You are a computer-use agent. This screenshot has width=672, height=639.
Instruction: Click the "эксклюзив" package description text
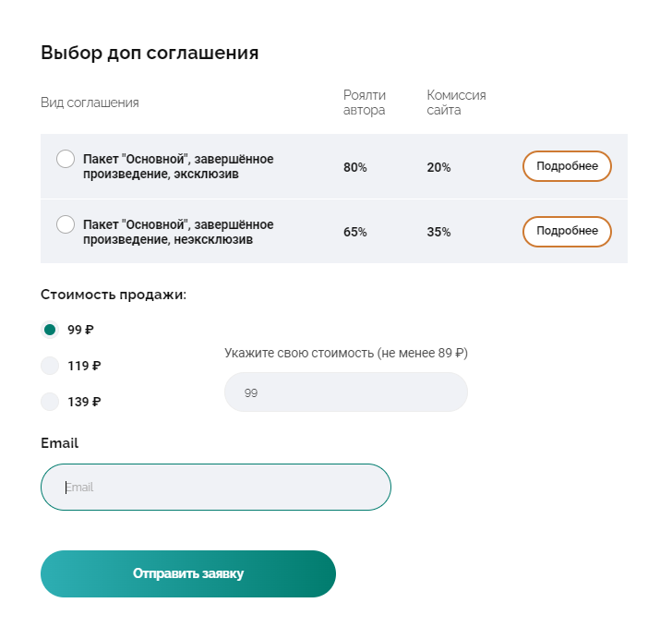pos(178,166)
